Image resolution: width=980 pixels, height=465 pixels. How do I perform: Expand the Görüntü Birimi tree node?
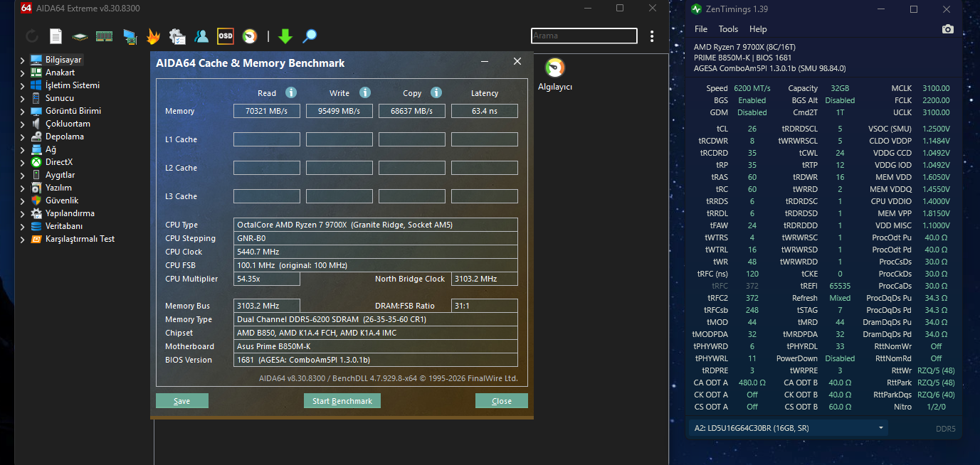22,111
